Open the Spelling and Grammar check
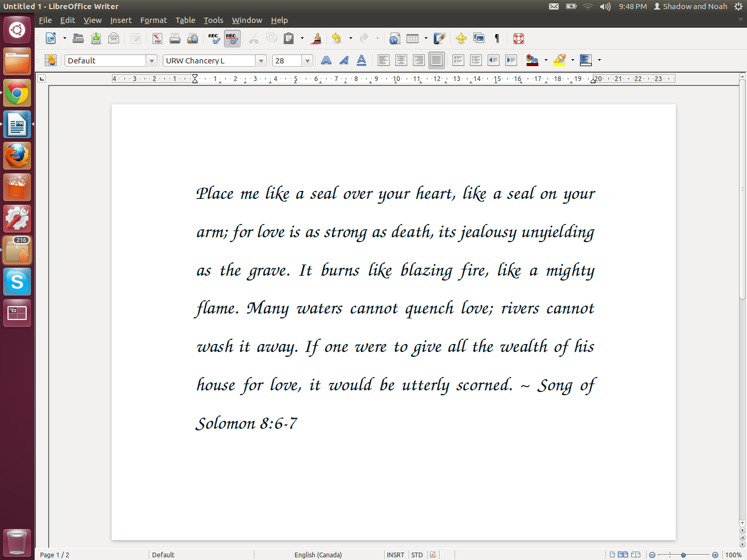Screen dimensions: 747x560 (214, 38)
